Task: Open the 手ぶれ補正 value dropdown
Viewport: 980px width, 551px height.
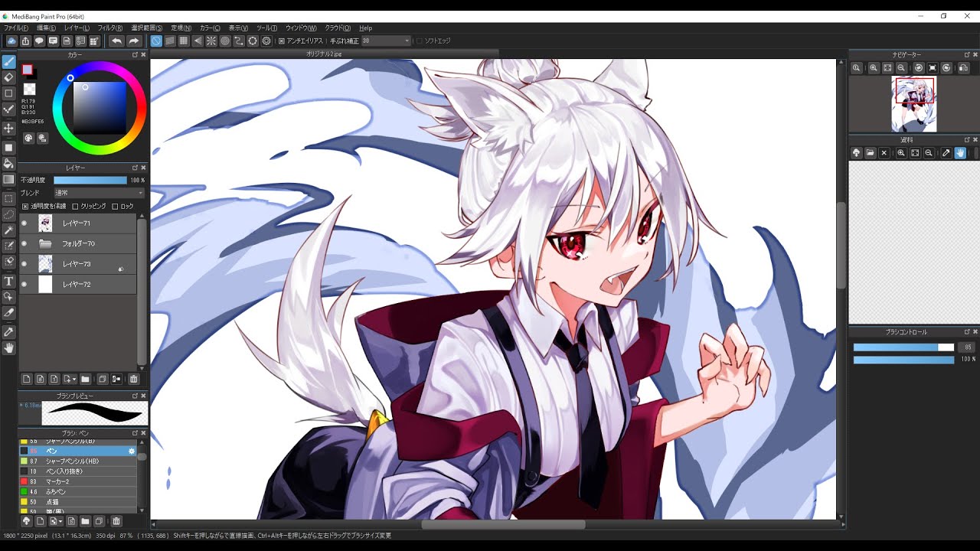Action: click(x=387, y=41)
